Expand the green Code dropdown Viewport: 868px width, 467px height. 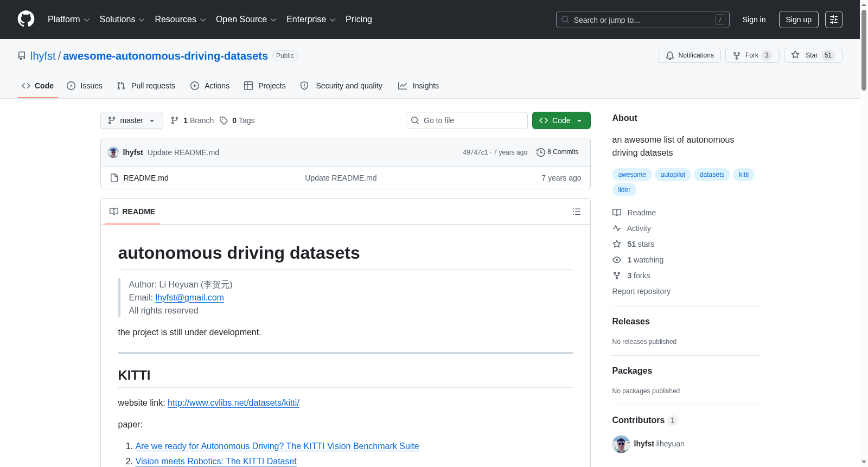coord(561,120)
